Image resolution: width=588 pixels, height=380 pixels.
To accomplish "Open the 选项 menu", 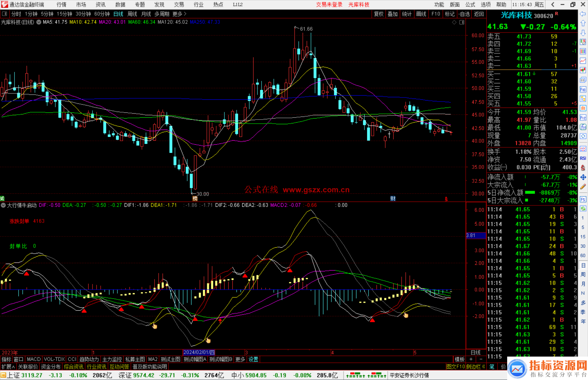I will point(486,5).
